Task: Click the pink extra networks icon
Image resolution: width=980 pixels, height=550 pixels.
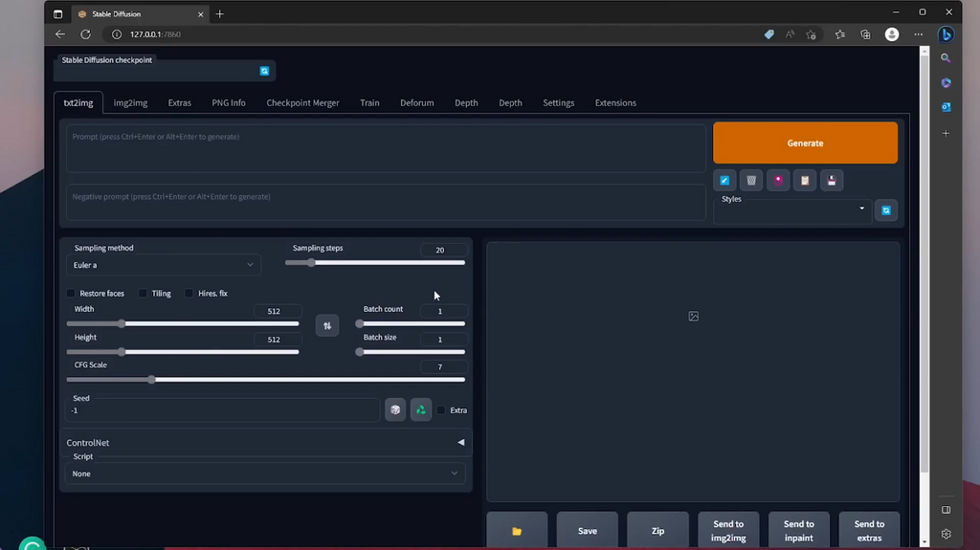Action: (x=778, y=181)
